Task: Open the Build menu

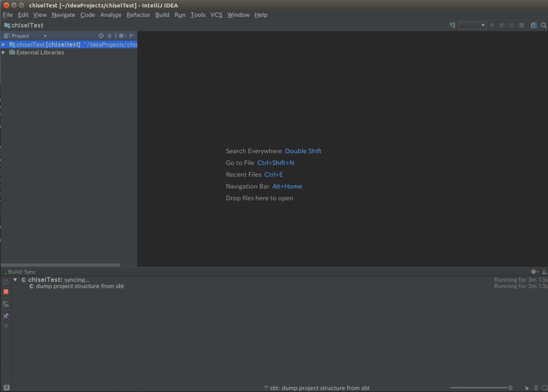Action: (162, 14)
